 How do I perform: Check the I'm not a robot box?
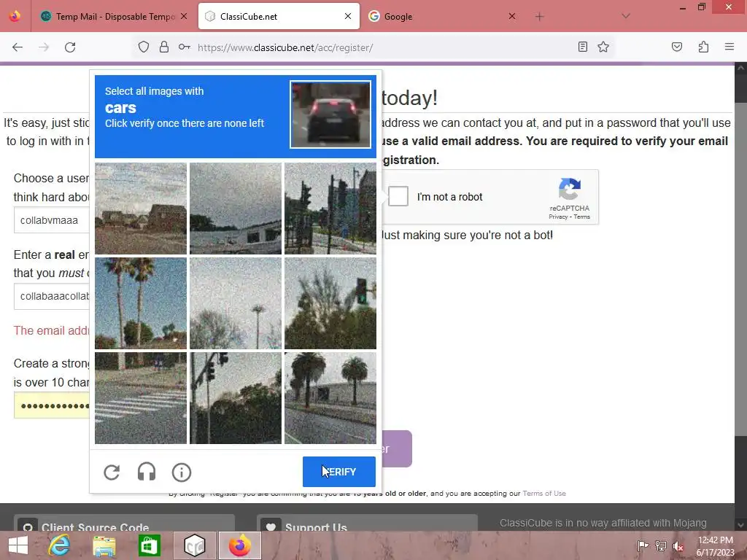(398, 196)
